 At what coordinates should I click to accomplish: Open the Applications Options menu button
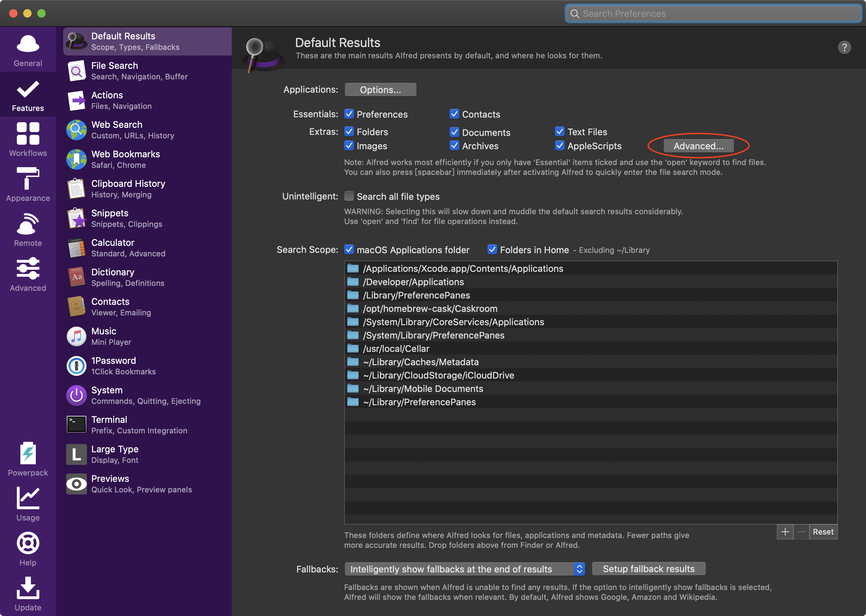click(380, 90)
